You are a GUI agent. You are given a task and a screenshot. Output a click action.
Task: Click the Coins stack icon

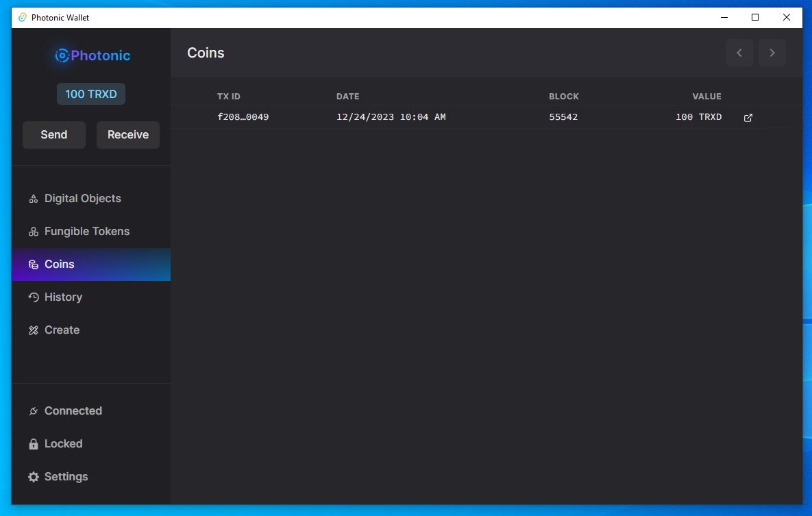point(33,265)
